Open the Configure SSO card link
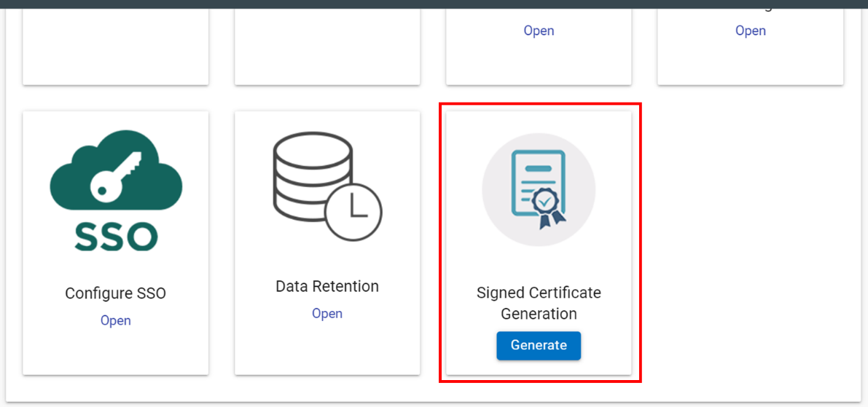The image size is (868, 407). tap(116, 321)
